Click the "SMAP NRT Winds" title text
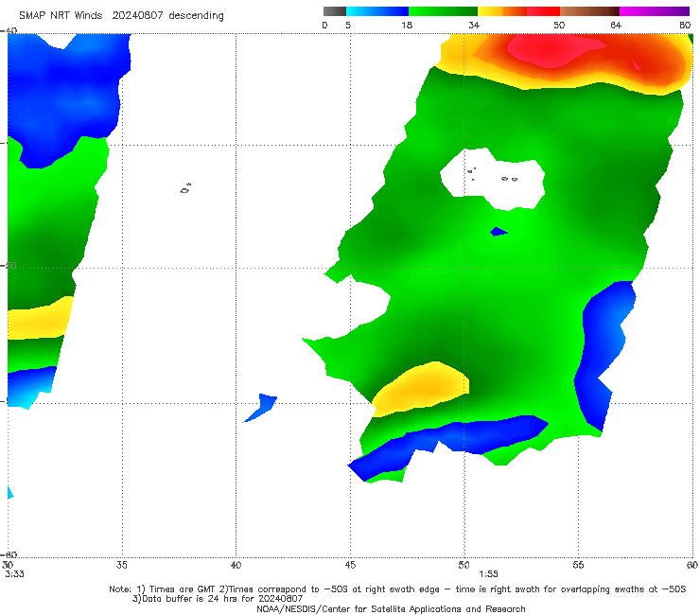Viewport: 700px width, 615px height. click(x=61, y=16)
